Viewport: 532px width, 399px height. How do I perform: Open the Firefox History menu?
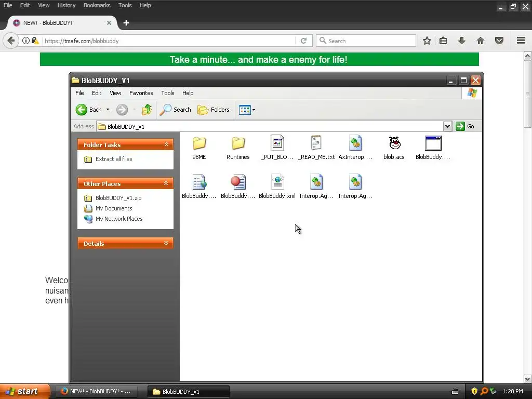(x=66, y=5)
